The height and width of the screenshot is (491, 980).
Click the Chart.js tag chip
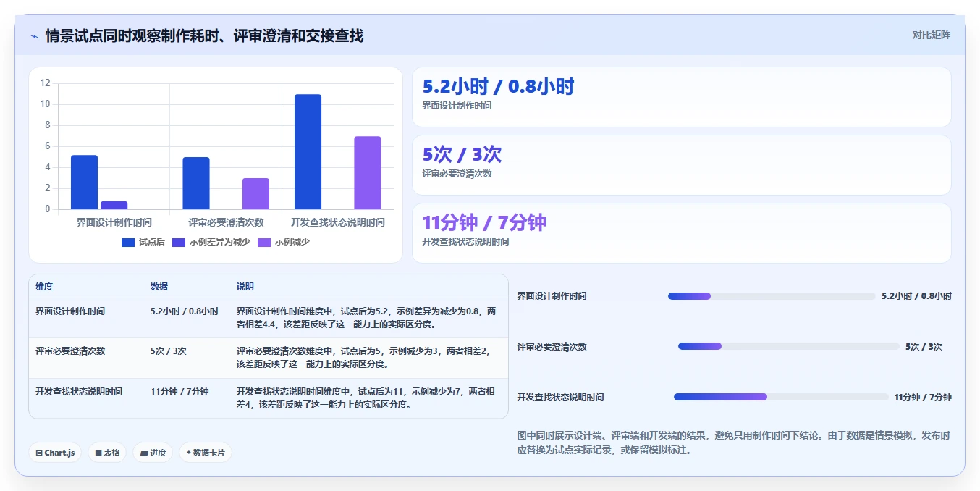(55, 453)
